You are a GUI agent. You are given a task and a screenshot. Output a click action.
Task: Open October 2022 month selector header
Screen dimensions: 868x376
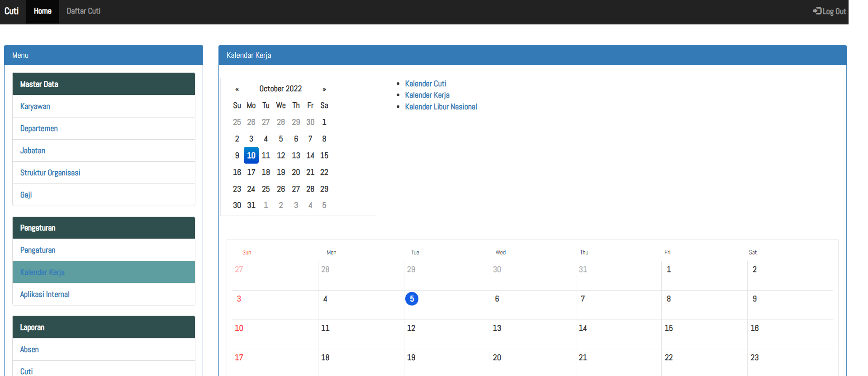280,89
